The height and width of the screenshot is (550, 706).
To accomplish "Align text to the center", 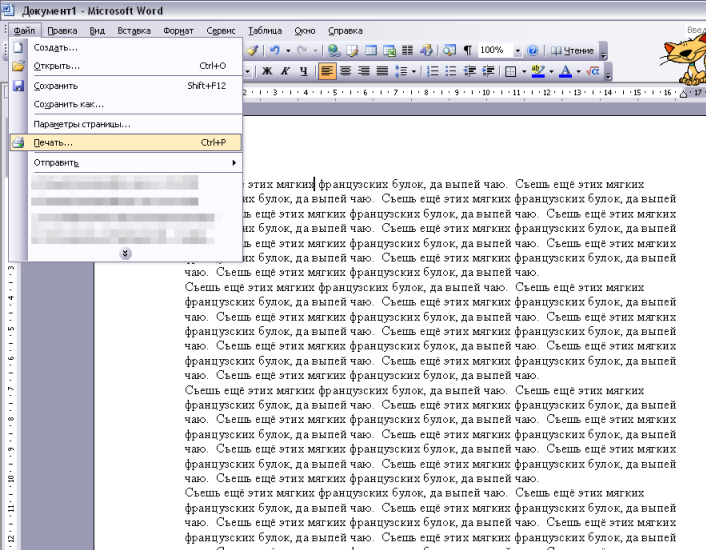I will pos(346,72).
